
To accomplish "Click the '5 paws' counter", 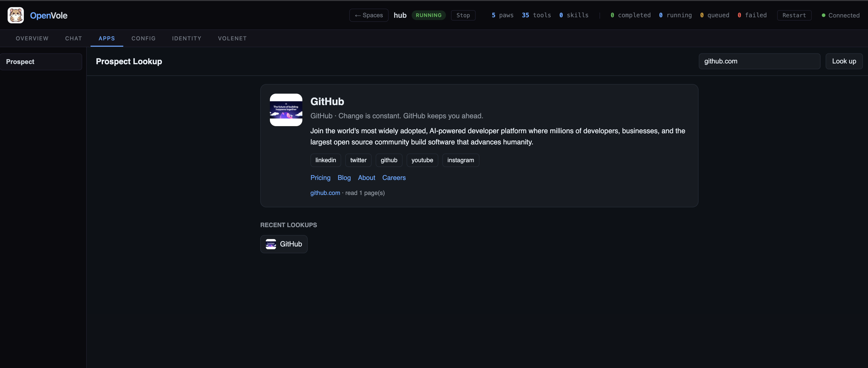I will coord(502,15).
